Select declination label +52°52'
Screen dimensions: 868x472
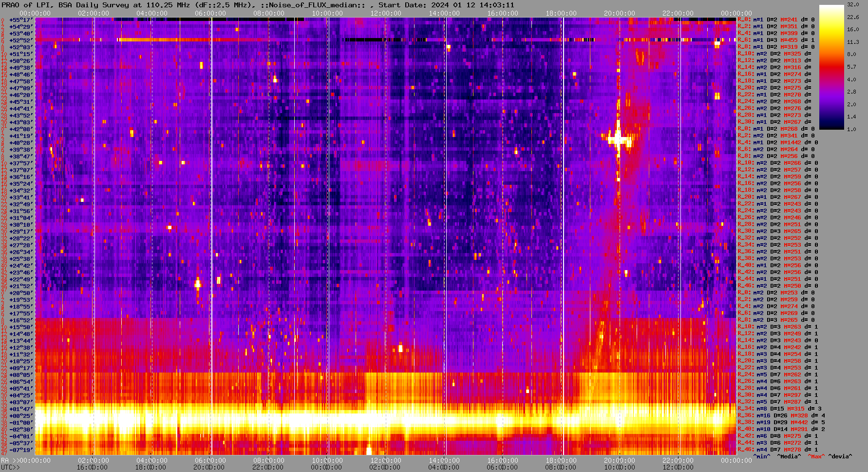(x=21, y=40)
